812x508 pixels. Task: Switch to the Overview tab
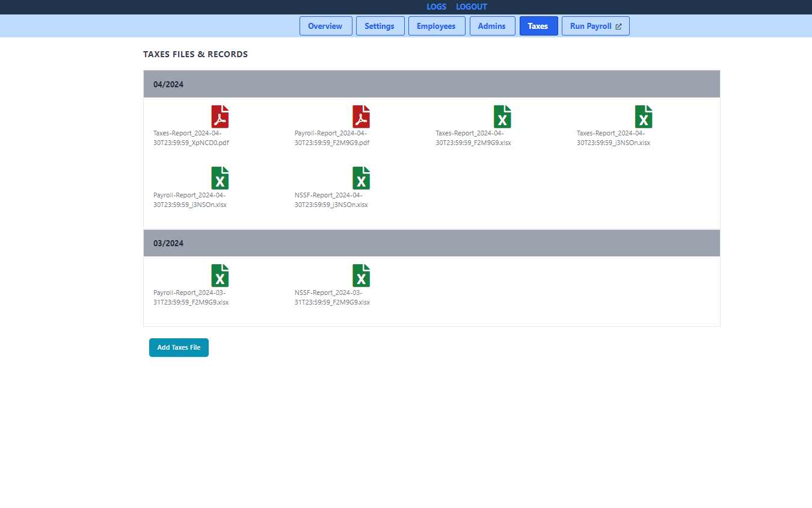pos(325,26)
